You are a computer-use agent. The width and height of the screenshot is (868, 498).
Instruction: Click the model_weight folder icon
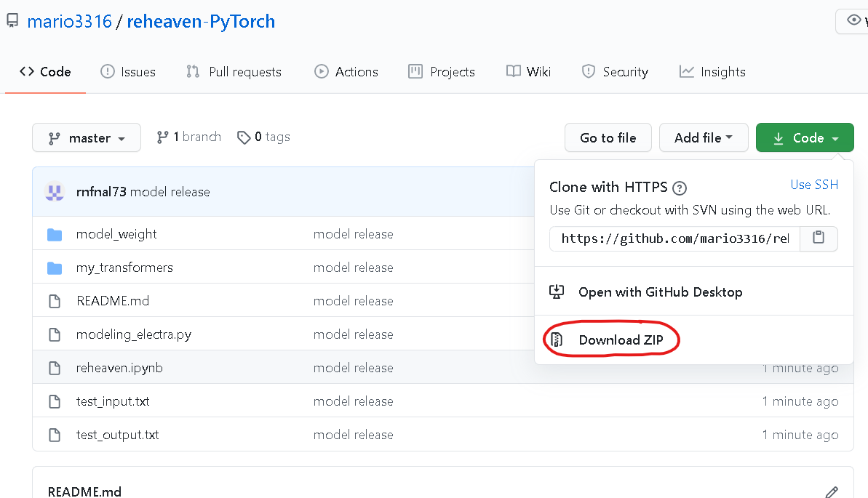pyautogui.click(x=55, y=235)
